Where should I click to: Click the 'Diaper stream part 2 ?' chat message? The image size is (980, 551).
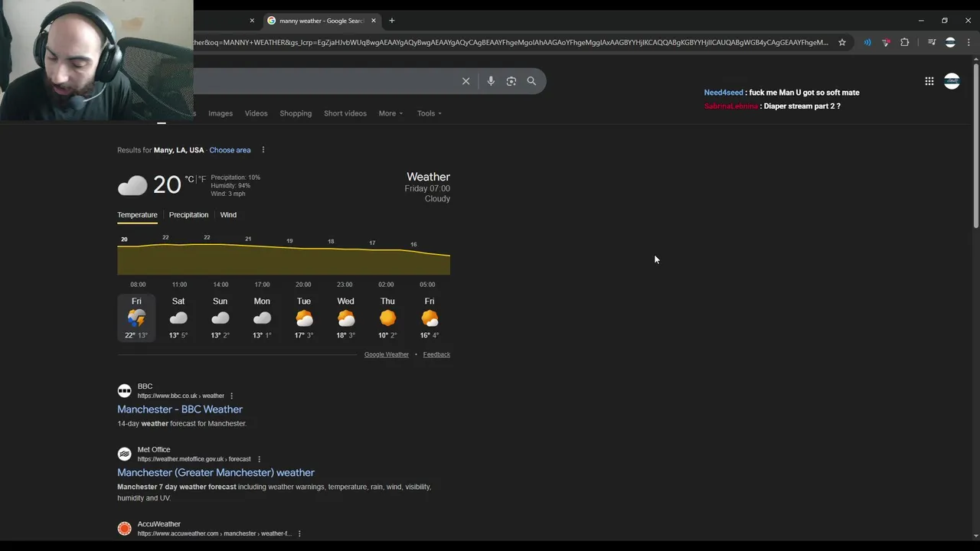(x=802, y=106)
